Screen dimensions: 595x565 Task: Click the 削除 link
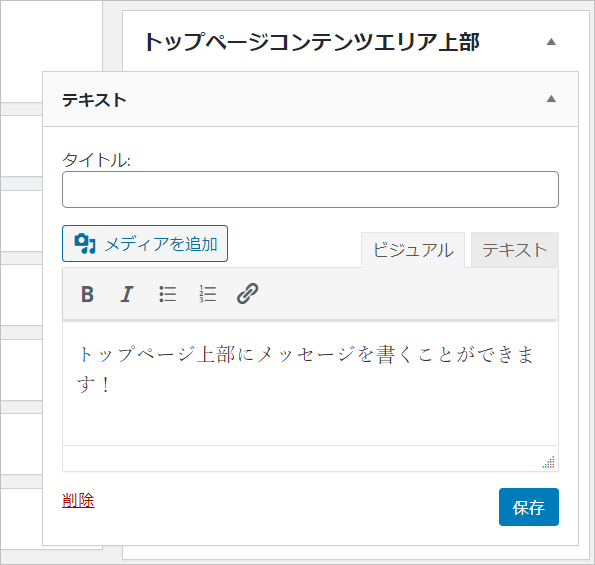(78, 500)
